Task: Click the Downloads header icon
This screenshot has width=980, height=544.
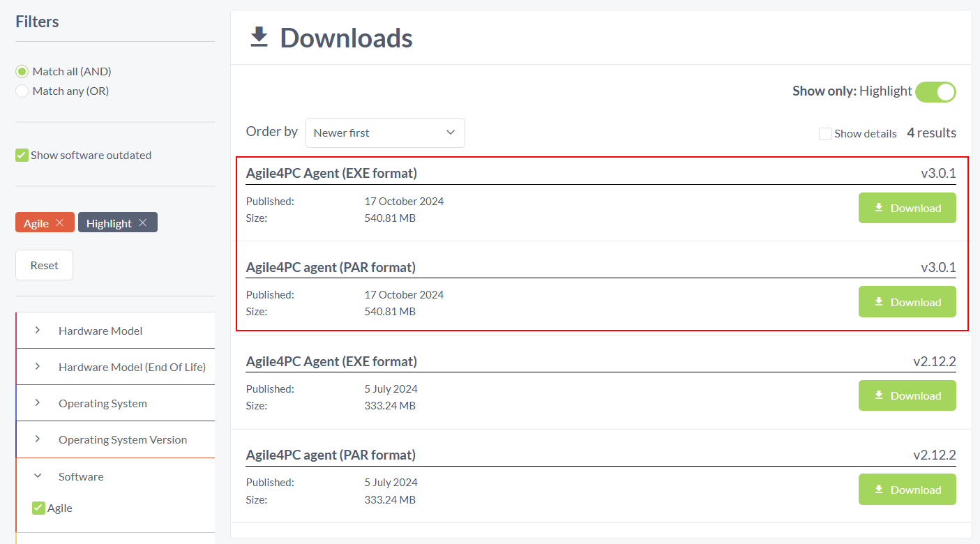Action: tap(259, 37)
